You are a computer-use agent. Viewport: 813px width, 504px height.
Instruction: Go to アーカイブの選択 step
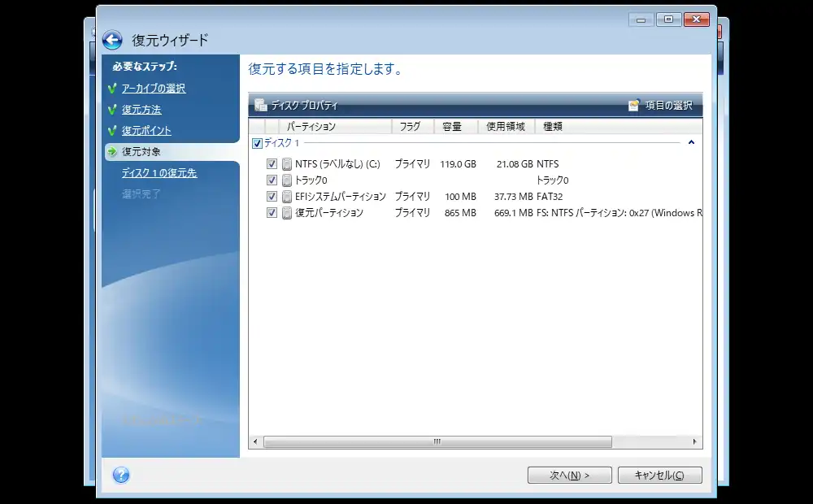coord(154,89)
